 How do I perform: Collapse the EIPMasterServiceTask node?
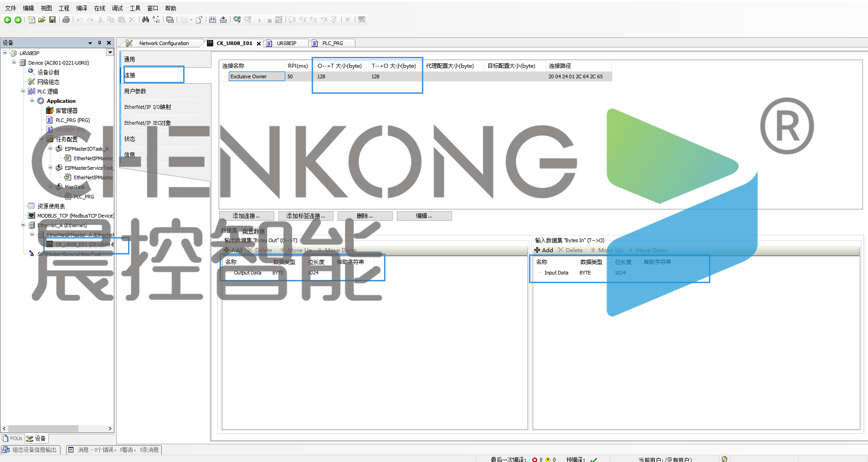click(51, 168)
